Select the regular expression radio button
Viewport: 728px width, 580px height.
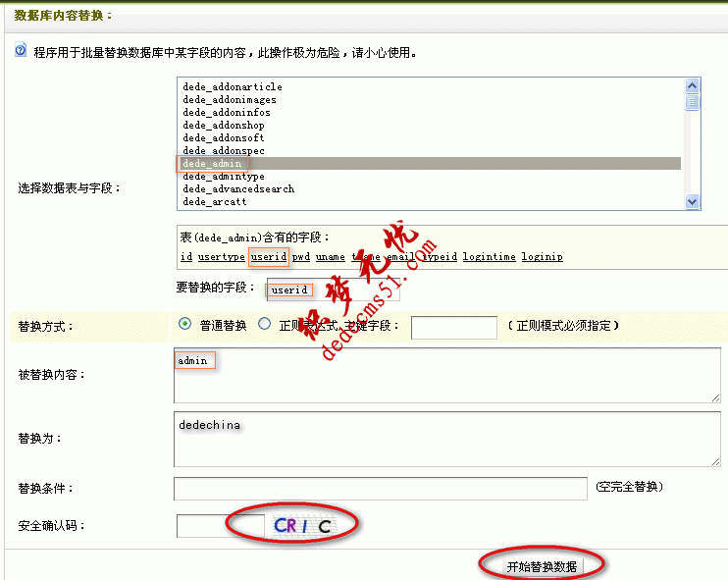(263, 324)
